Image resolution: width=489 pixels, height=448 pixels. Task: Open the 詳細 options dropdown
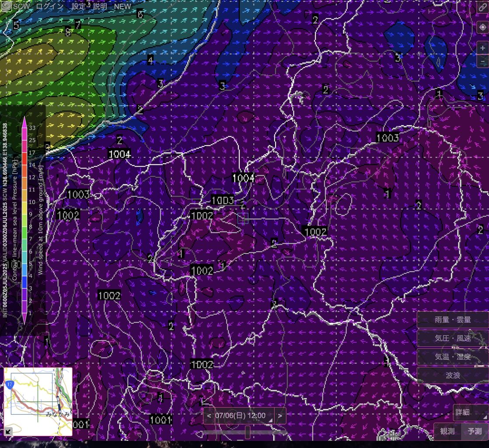point(470,413)
